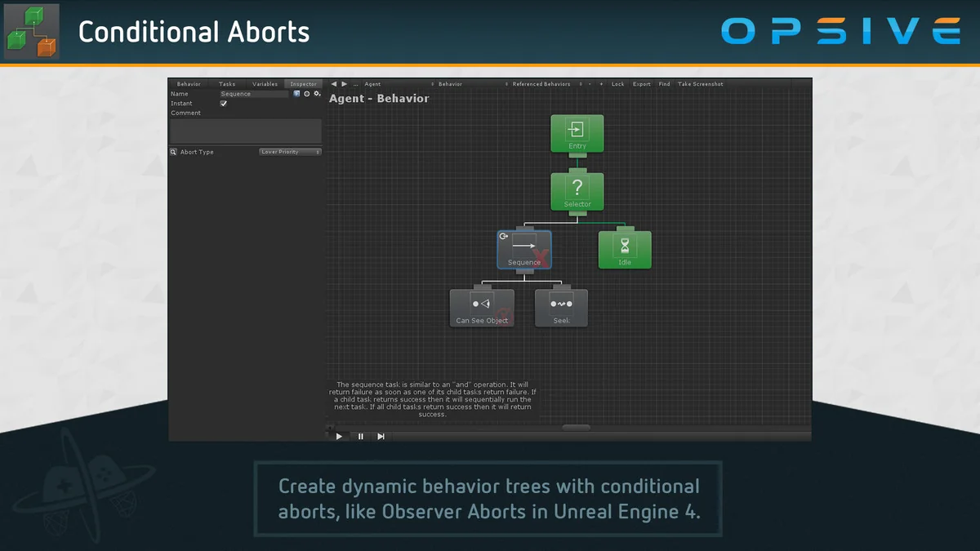Click the Export button
Viewport: 980px width, 551px height.
click(642, 84)
